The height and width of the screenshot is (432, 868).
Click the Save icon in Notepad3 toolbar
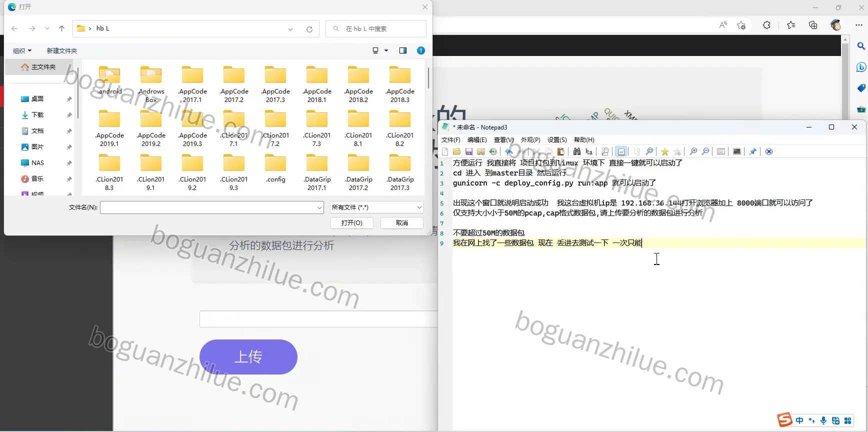click(469, 151)
